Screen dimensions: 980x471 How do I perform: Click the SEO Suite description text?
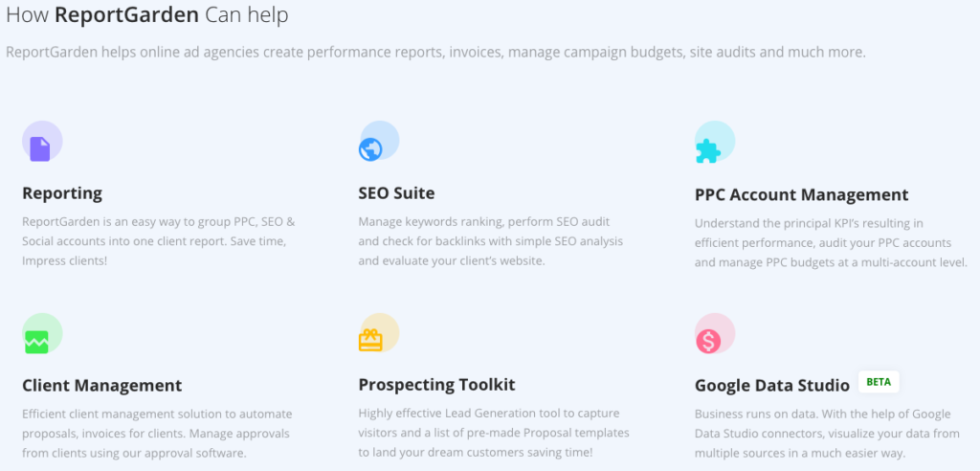coord(491,241)
